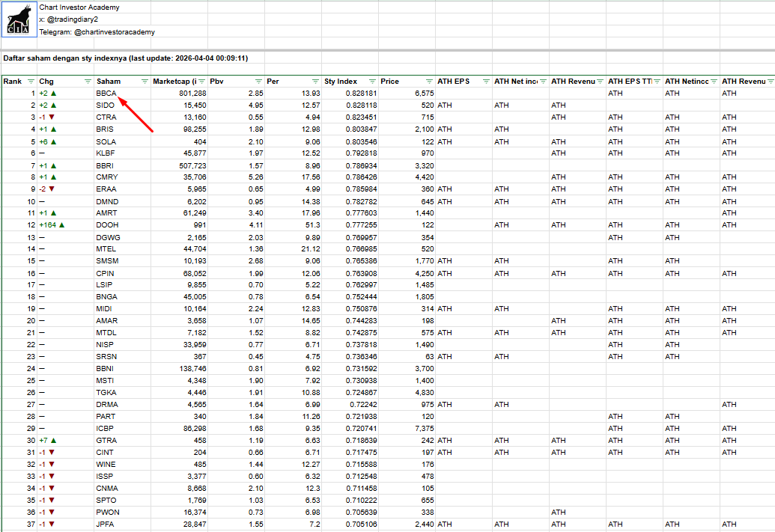775x532 pixels.
Task: Select the DGWG stock cell
Action: tap(123, 238)
